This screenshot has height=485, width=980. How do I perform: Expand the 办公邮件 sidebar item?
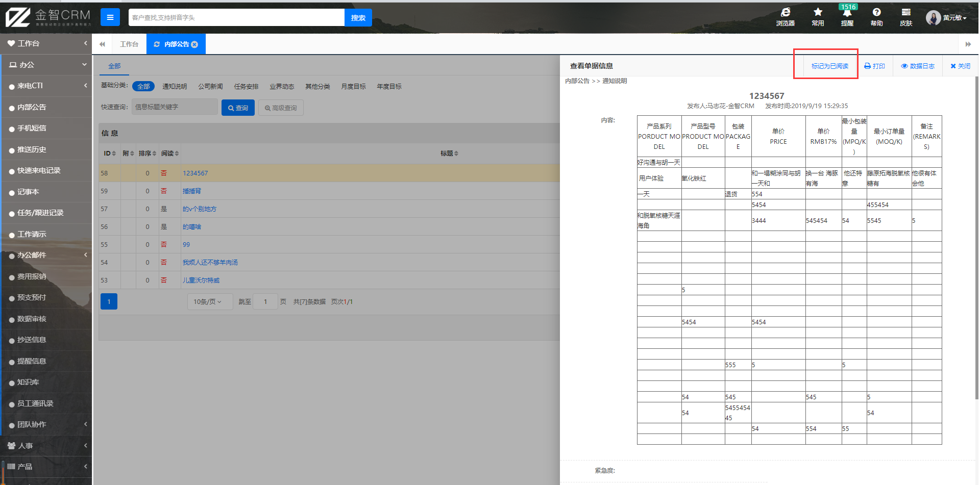point(46,255)
